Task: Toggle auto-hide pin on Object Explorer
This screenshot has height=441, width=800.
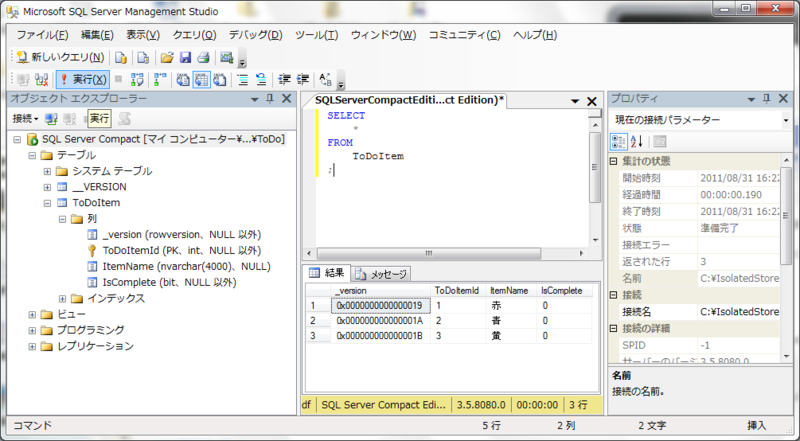Action: [x=270, y=99]
